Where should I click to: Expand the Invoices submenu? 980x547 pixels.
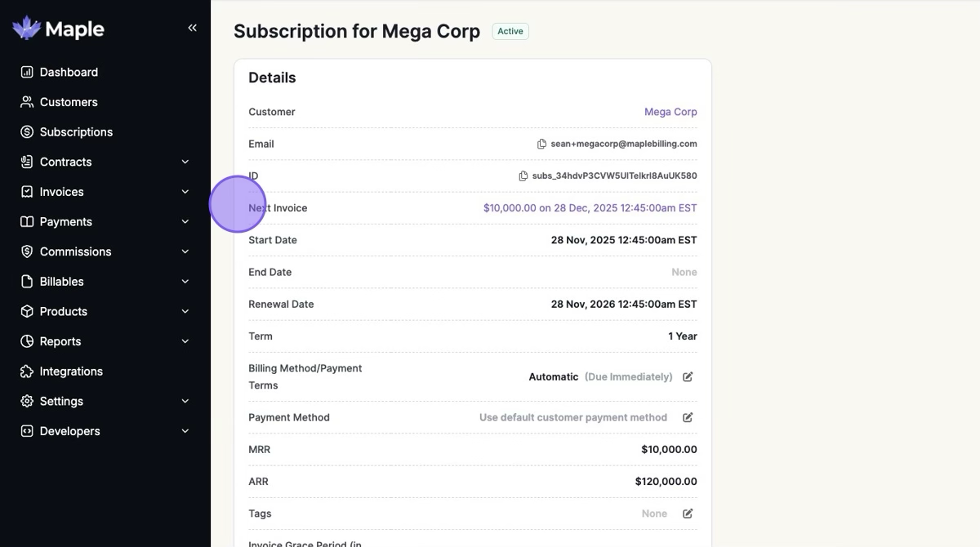[185, 192]
